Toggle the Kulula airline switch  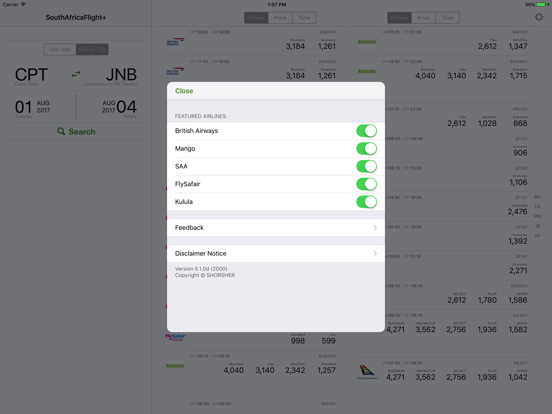tap(366, 202)
